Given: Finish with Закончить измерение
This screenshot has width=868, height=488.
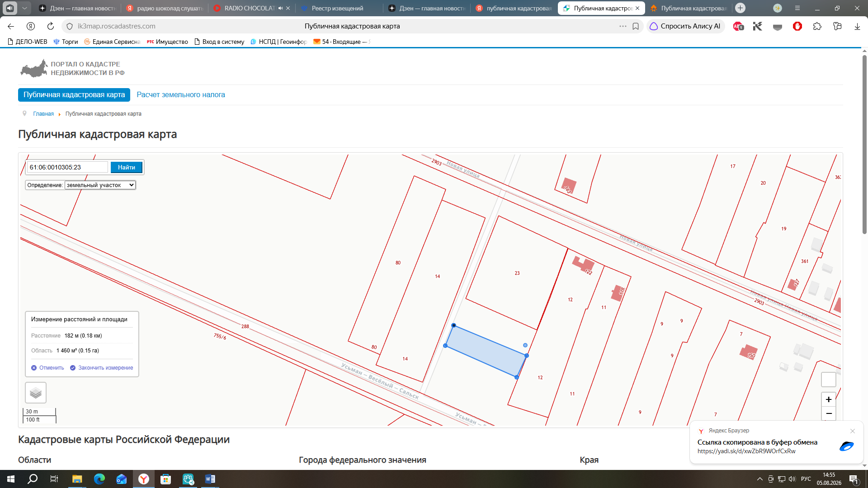Looking at the screenshot, I should point(101,368).
